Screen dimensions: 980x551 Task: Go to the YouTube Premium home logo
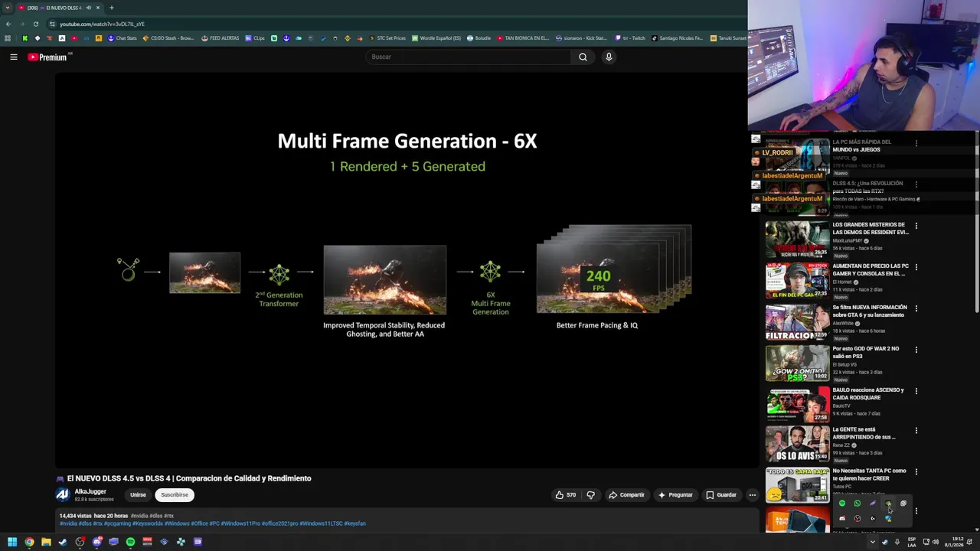48,57
